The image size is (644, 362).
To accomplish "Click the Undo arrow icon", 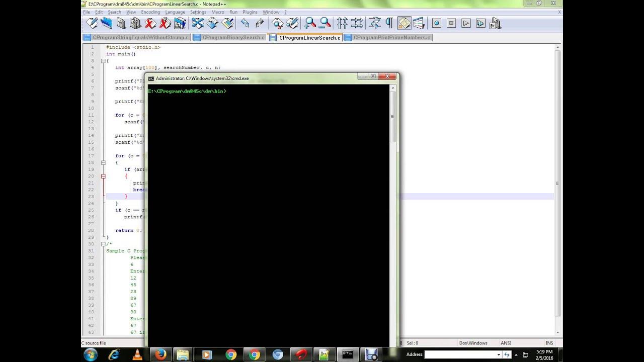I will 245,23.
